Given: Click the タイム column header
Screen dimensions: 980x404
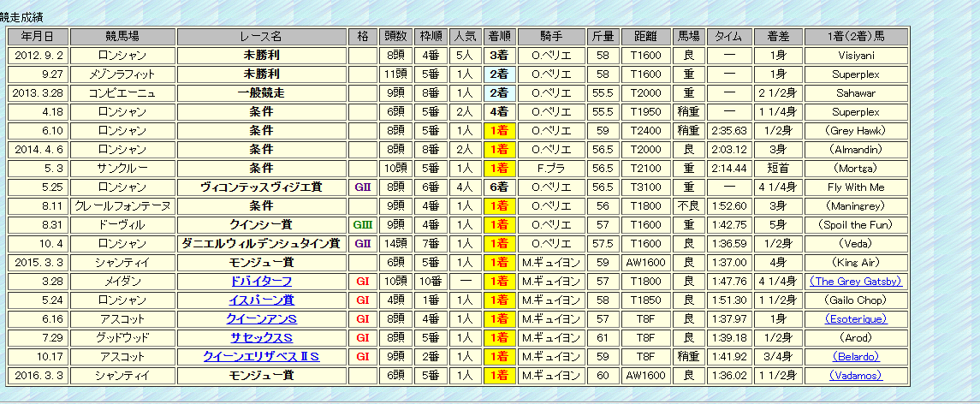Looking at the screenshot, I should tap(728, 36).
